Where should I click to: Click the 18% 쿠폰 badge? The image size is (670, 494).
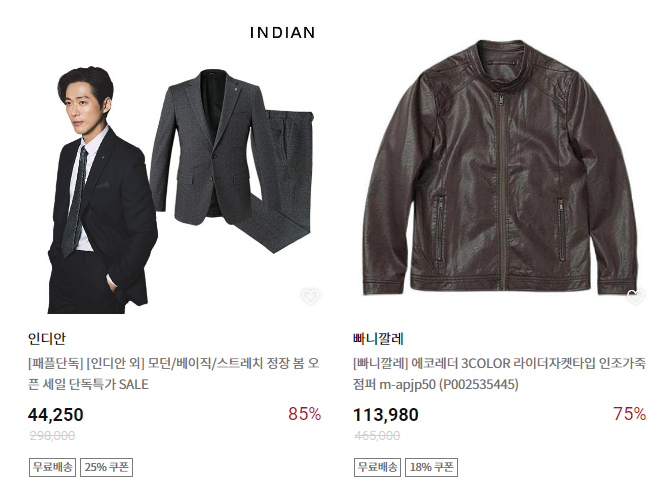[x=432, y=467]
